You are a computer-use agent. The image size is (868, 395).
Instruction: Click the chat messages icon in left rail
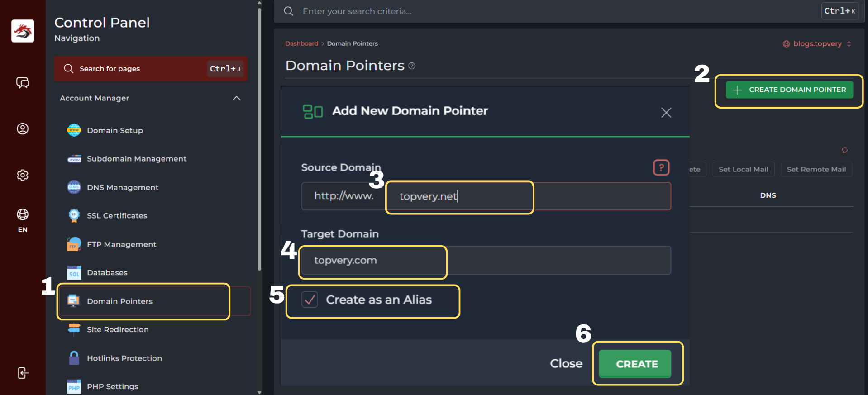click(x=23, y=83)
